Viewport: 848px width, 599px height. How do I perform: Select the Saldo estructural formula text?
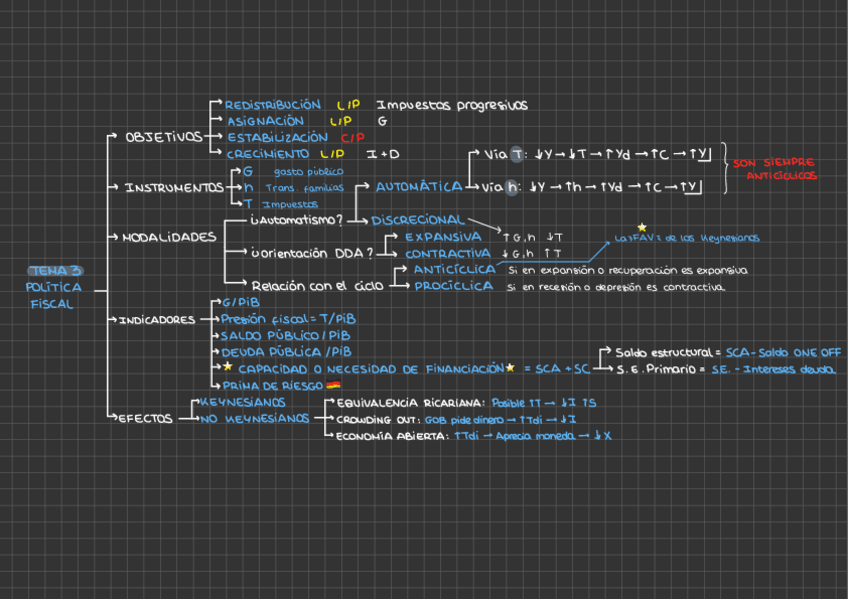pyautogui.click(x=728, y=353)
